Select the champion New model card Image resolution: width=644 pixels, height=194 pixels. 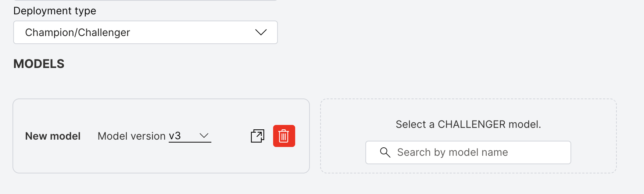click(161, 136)
